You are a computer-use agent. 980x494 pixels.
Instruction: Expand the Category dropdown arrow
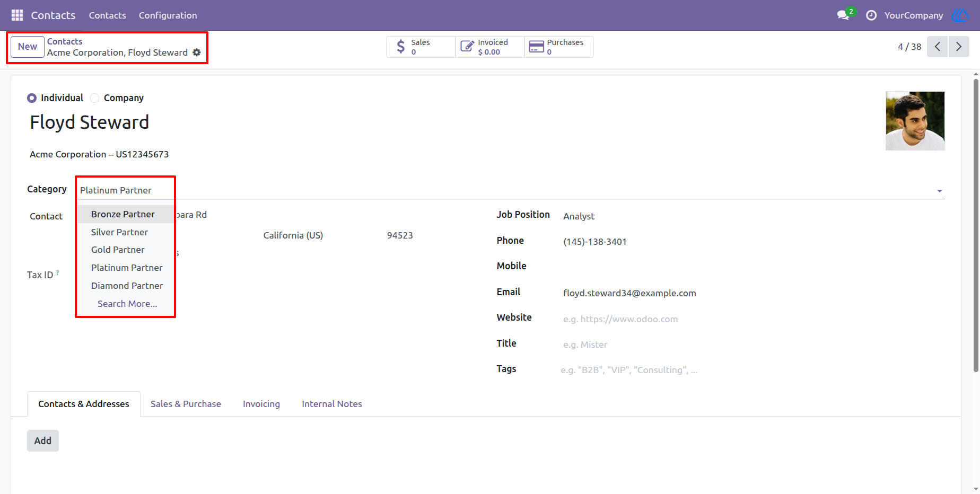(x=939, y=191)
